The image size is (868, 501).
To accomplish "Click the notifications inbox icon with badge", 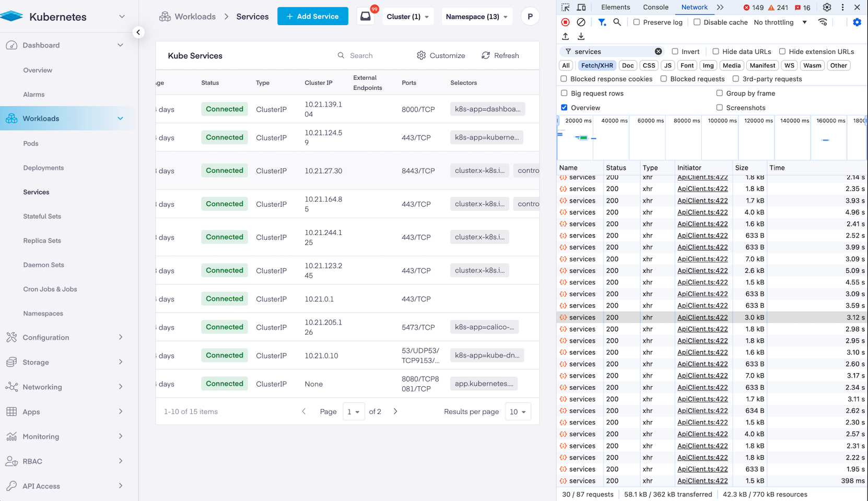I will pos(366,16).
